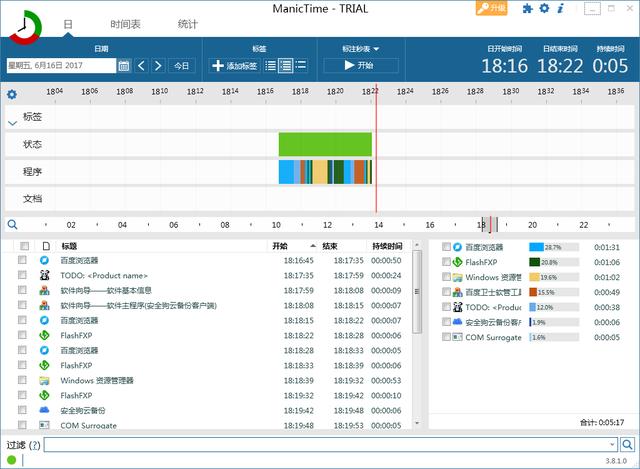Click the green 状态 active bar
The height and width of the screenshot is (469, 640).
click(325, 144)
